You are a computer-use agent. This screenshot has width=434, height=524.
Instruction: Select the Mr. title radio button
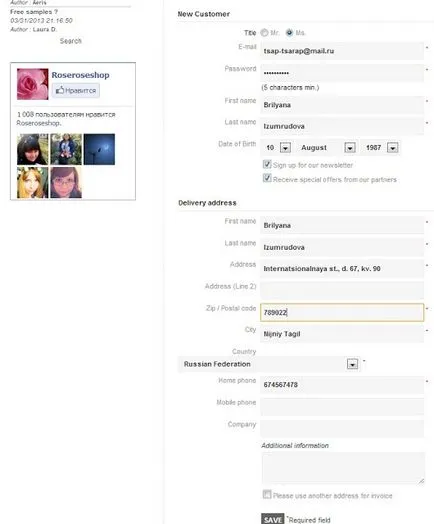click(x=264, y=33)
